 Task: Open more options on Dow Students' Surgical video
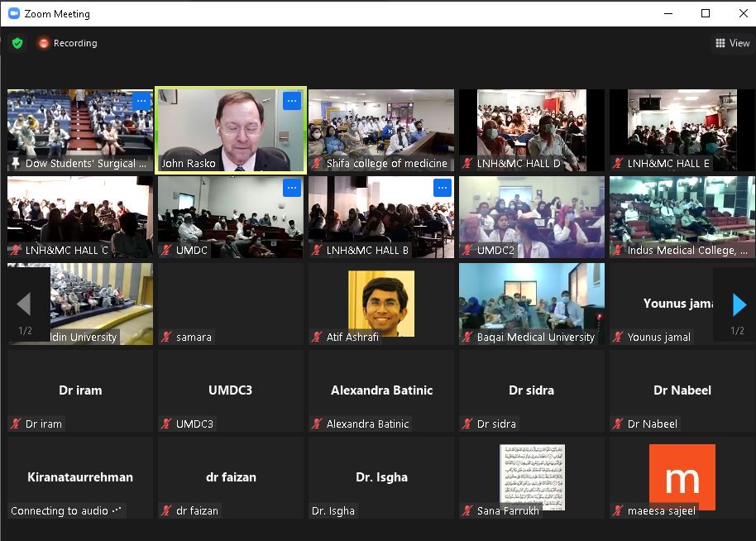[x=141, y=101]
